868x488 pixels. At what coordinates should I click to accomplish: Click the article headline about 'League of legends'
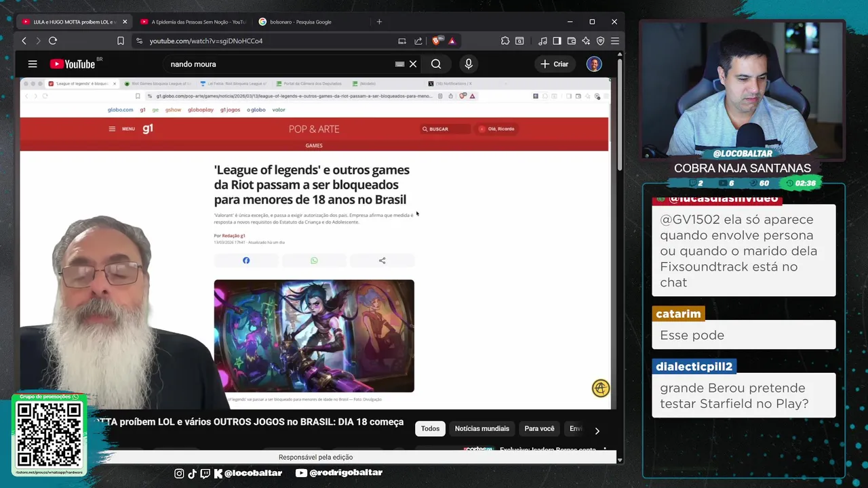[x=312, y=184]
